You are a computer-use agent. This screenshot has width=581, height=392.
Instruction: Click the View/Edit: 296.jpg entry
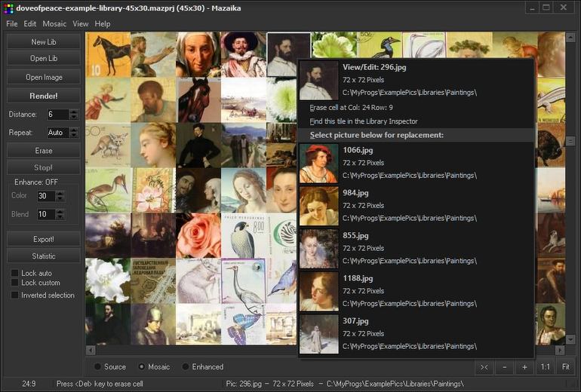tap(416, 81)
